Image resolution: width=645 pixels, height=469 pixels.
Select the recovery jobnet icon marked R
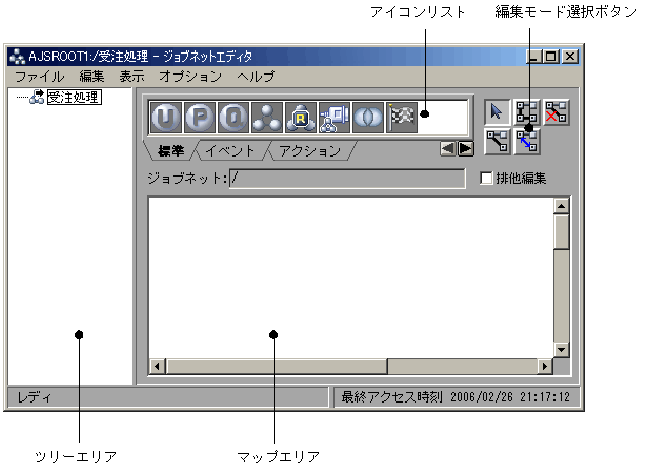[301, 118]
